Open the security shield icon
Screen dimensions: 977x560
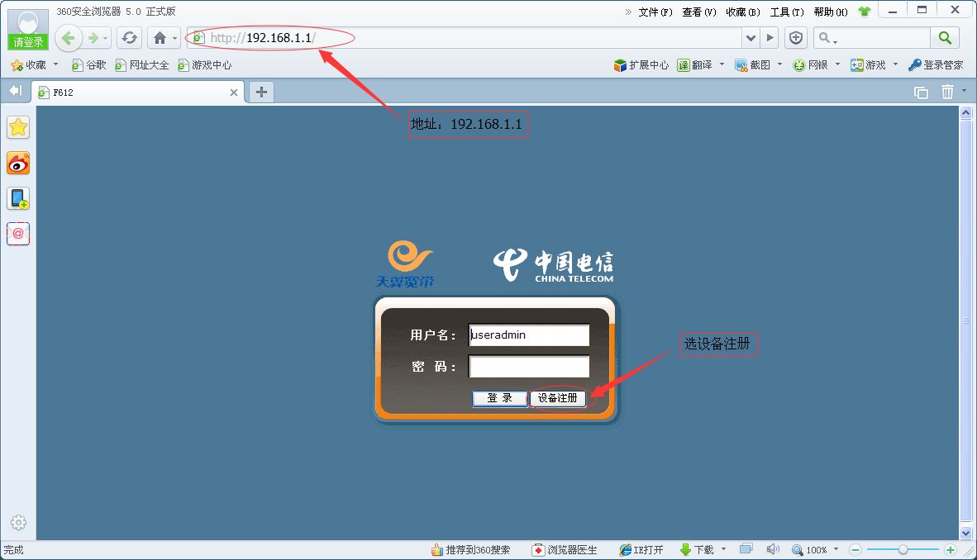(796, 38)
